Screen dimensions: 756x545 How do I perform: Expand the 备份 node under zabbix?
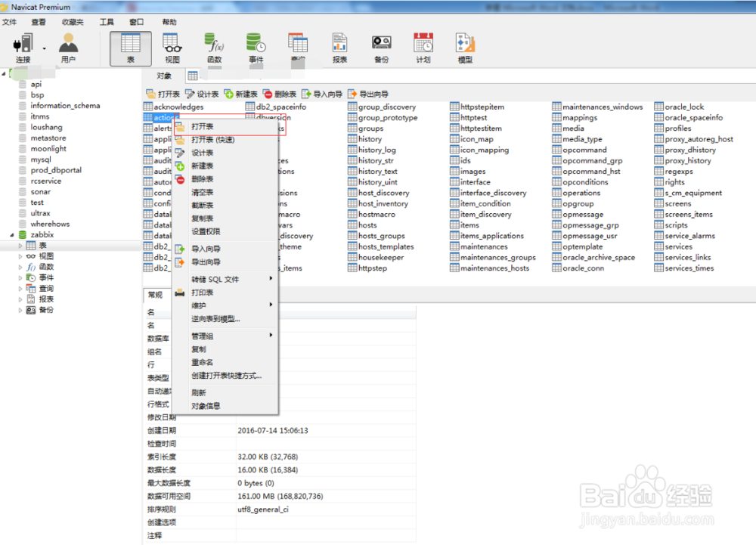click(x=20, y=311)
